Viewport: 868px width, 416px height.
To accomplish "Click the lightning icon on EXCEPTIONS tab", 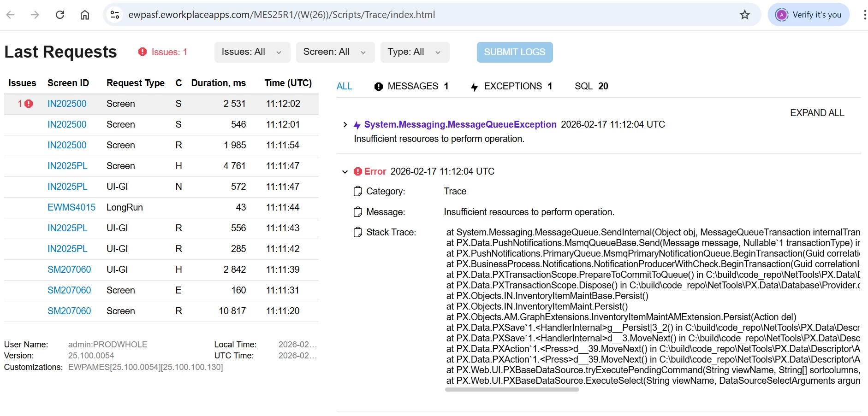I will [x=474, y=87].
